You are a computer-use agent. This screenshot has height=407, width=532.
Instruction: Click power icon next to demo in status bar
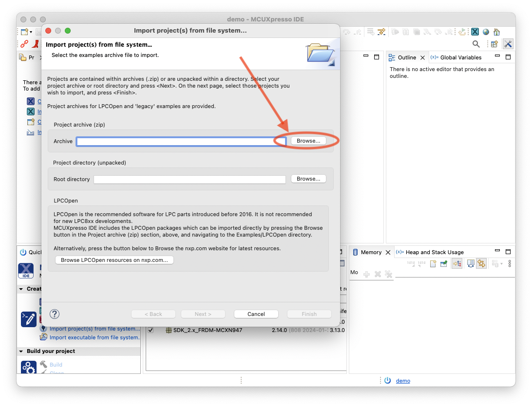coord(387,381)
